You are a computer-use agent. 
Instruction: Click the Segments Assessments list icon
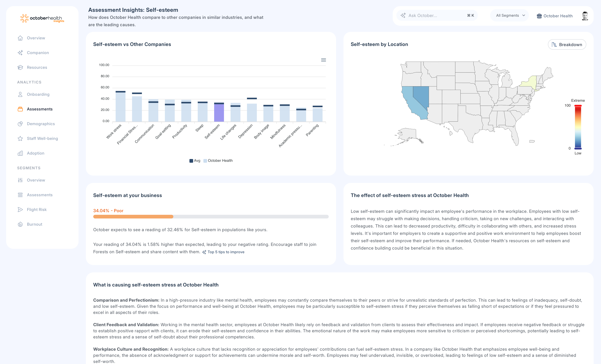point(20,195)
